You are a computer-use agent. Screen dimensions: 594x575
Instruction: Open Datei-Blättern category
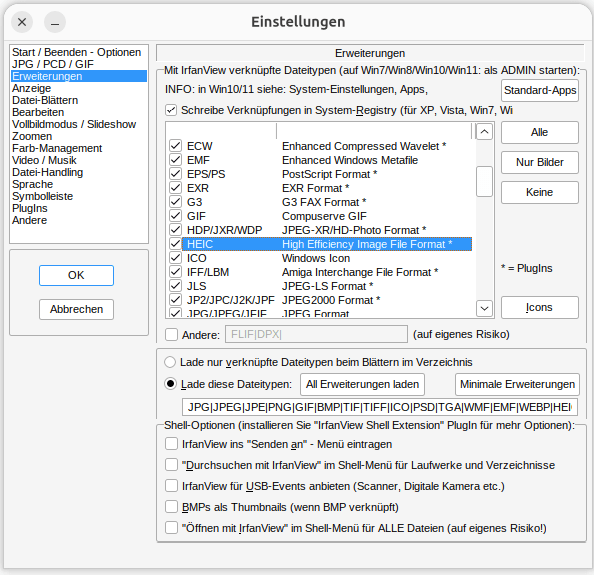point(45,100)
